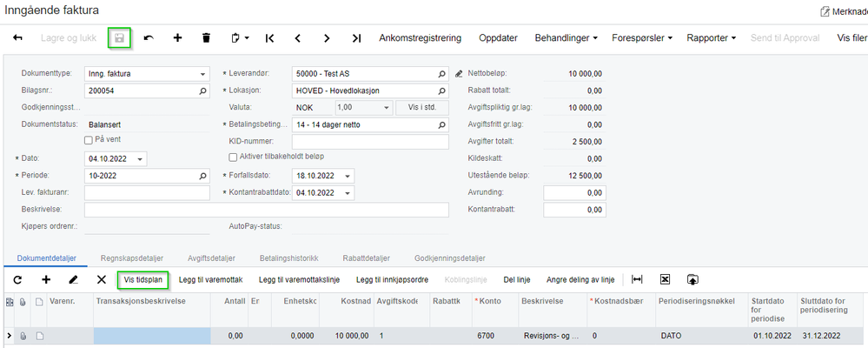Image resolution: width=868 pixels, height=348 pixels.
Task: Click the fit columns width icon
Action: click(637, 280)
